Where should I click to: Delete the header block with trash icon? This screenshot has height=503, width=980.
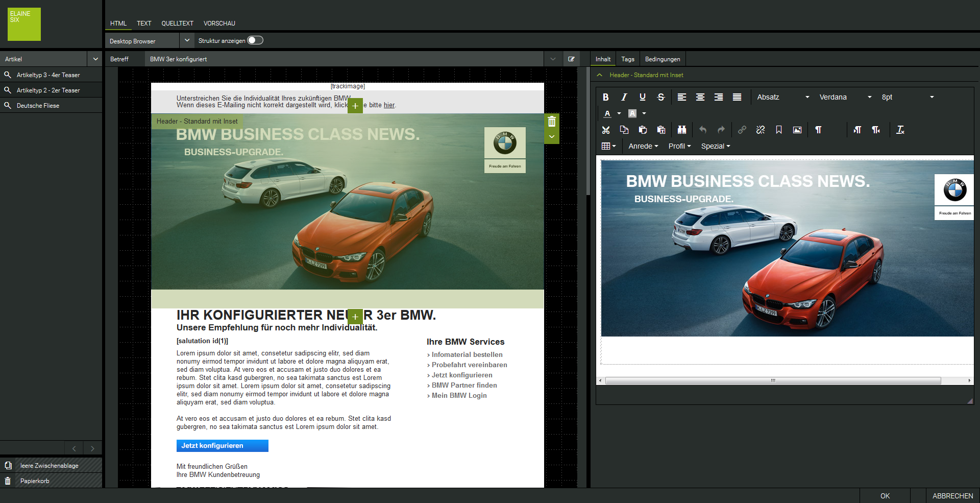click(552, 122)
